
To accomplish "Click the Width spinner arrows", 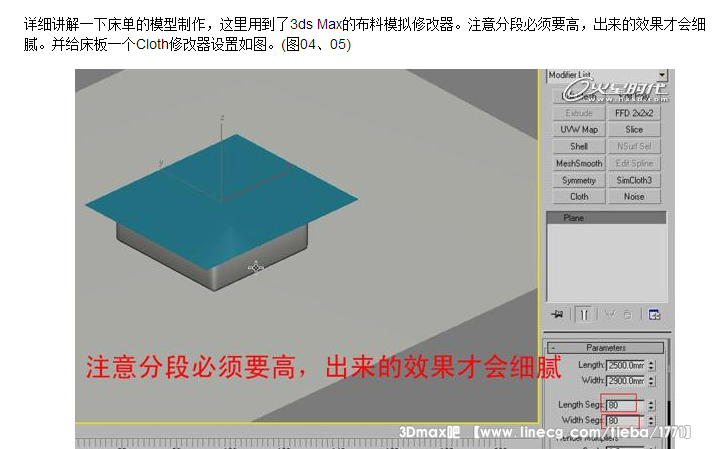I will (651, 381).
